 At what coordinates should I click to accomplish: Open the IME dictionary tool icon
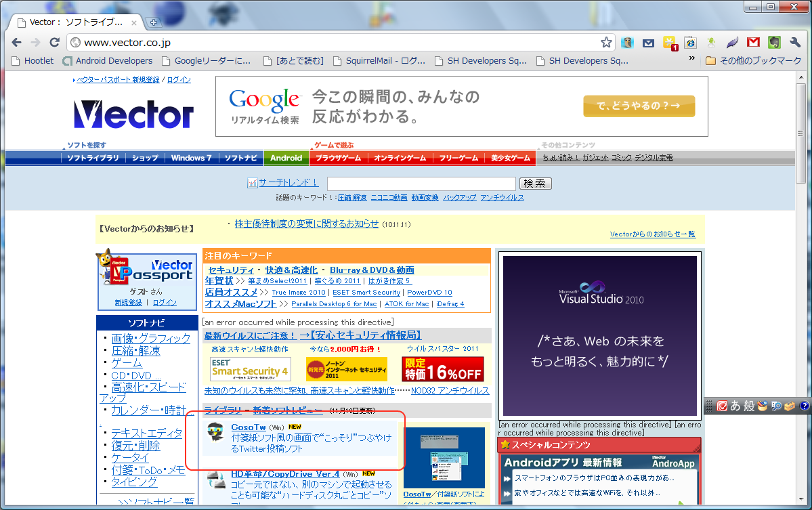click(x=762, y=406)
